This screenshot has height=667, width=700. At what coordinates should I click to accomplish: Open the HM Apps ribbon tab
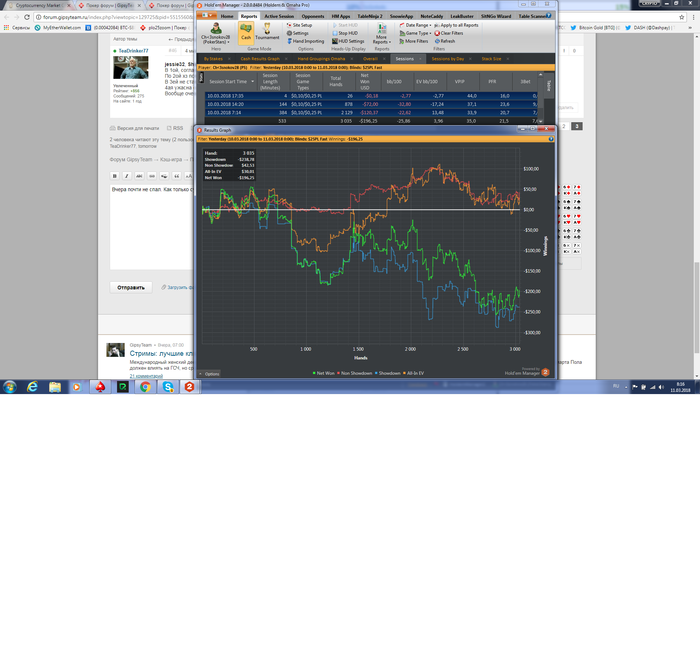pos(341,16)
